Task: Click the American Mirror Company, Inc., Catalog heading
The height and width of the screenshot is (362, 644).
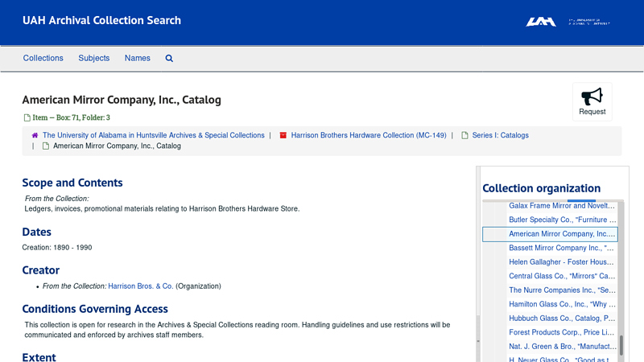Action: click(122, 100)
